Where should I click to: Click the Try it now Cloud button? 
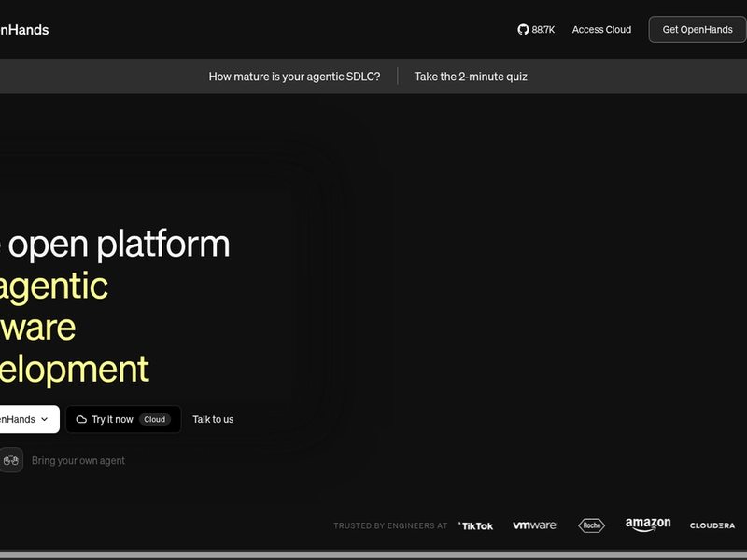click(123, 419)
